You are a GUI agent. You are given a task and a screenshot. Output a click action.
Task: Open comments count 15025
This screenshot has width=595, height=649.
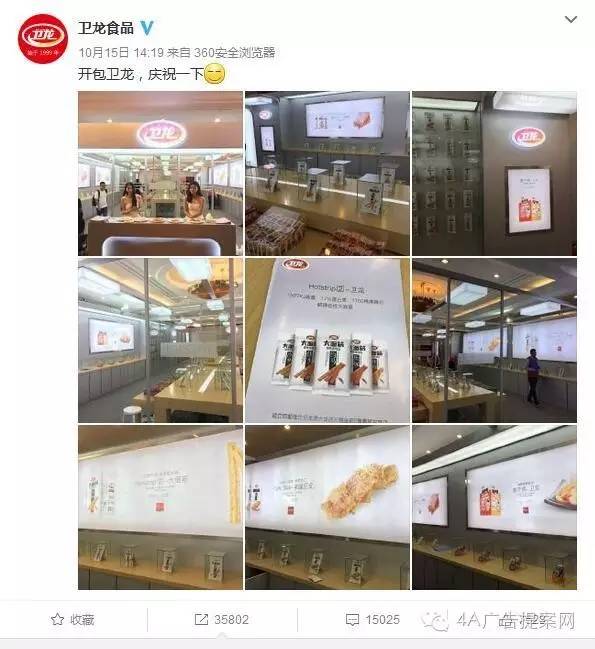tap(382, 620)
